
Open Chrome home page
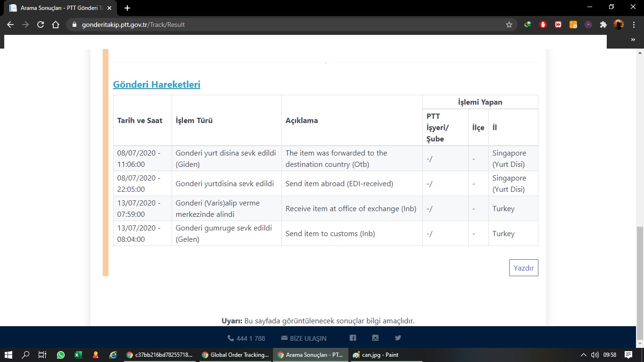pos(56,25)
